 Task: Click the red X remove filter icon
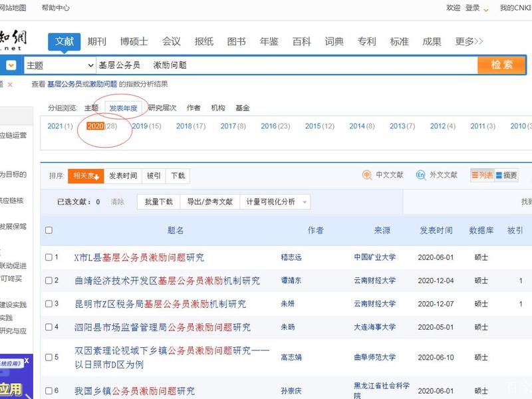tap(10, 85)
